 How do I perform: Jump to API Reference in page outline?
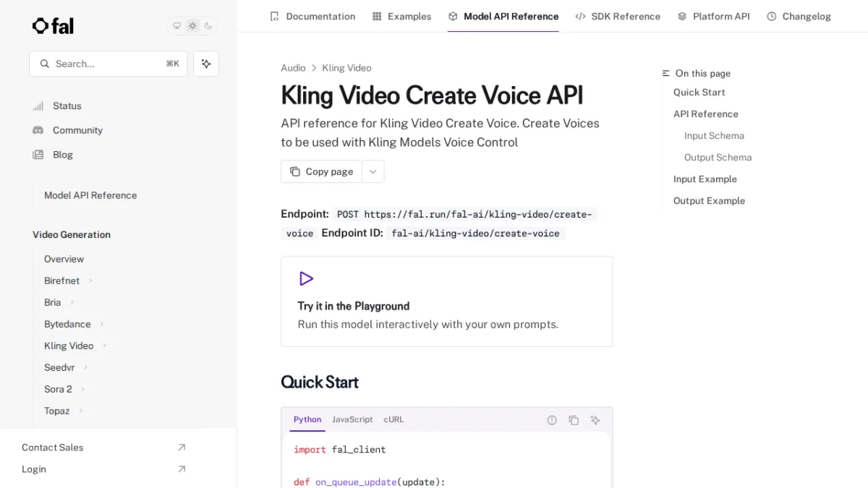click(x=705, y=114)
